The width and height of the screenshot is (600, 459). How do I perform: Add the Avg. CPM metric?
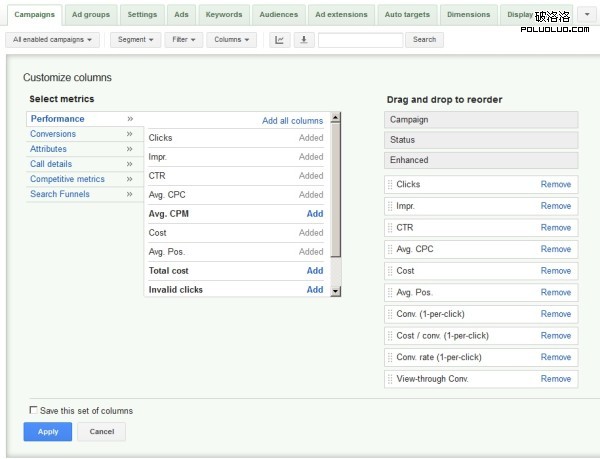(x=314, y=214)
